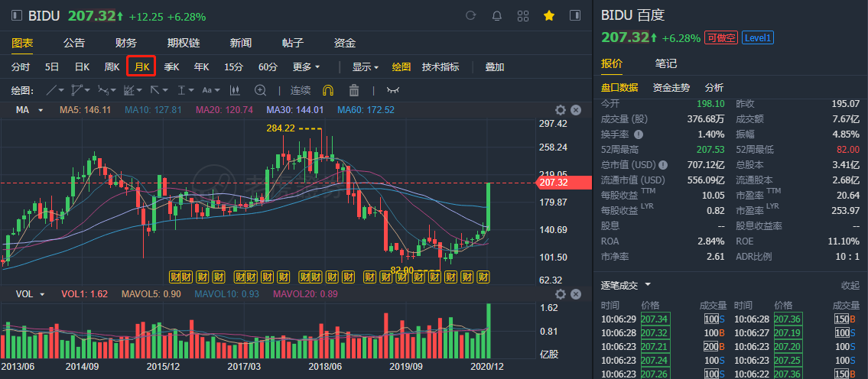This screenshot has width=868, height=379.
Task: Select the trend line drawing tool
Action: pos(55,89)
